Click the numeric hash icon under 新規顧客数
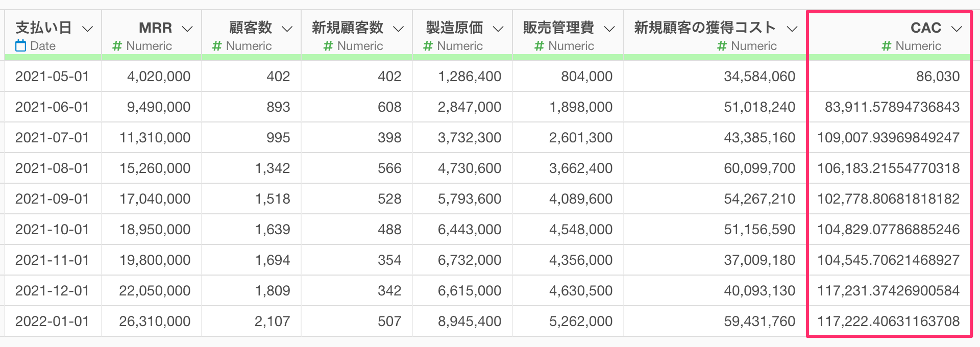Screen dimensions: 980x347 tap(328, 46)
